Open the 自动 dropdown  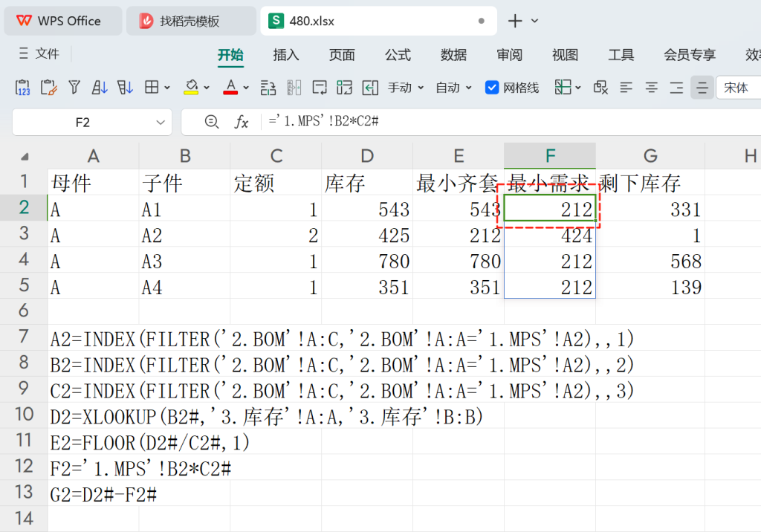(453, 88)
